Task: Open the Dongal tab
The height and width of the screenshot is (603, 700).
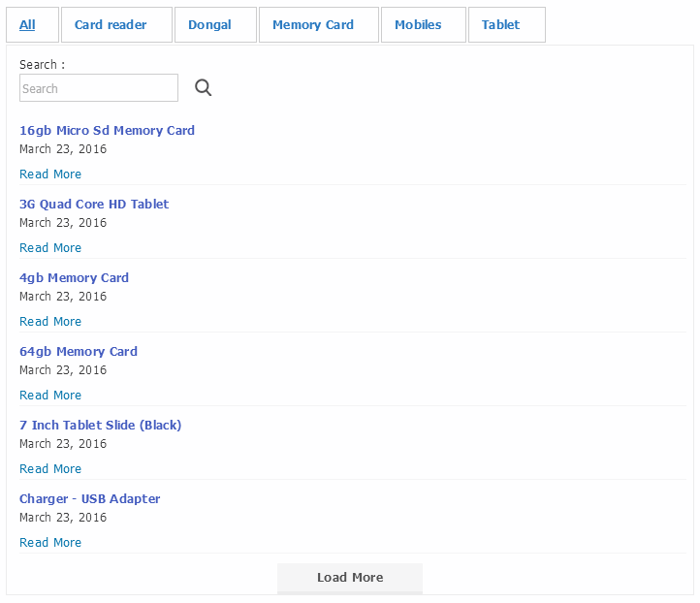Action: coord(209,25)
